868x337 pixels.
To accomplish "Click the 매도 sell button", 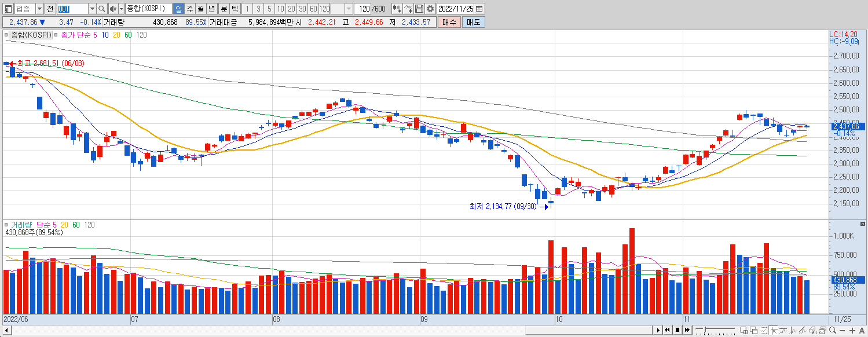I will pyautogui.click(x=474, y=22).
